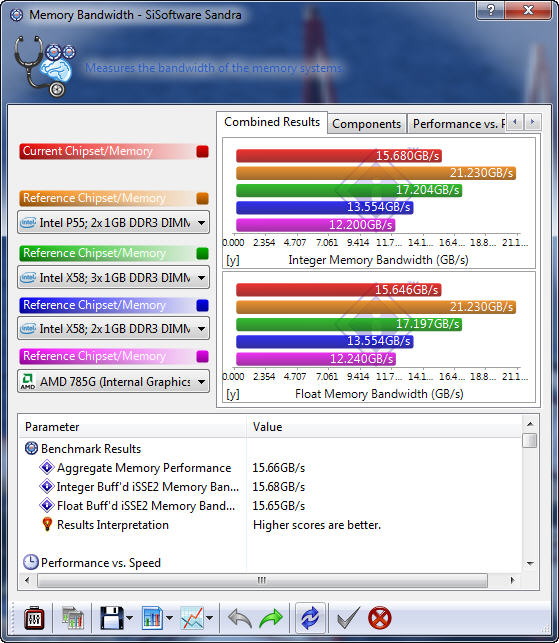Image resolution: width=559 pixels, height=643 pixels.
Task: Click the tab strip left arrow
Action: tap(515, 122)
